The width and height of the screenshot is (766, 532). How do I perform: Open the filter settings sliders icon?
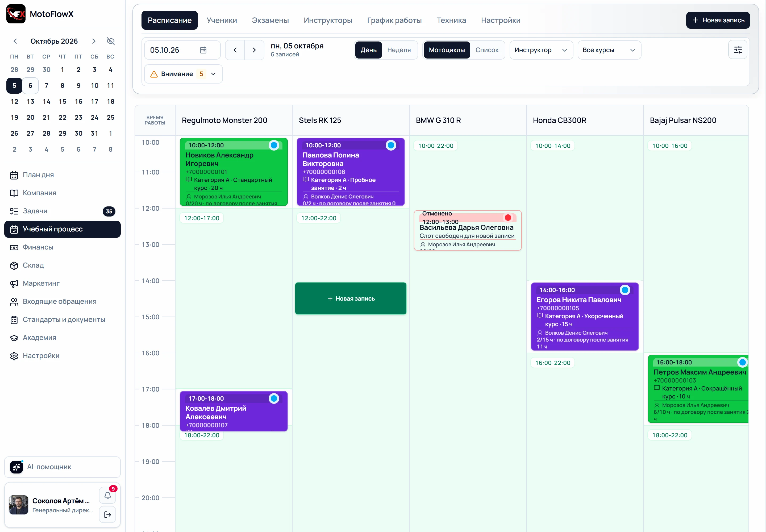738,50
